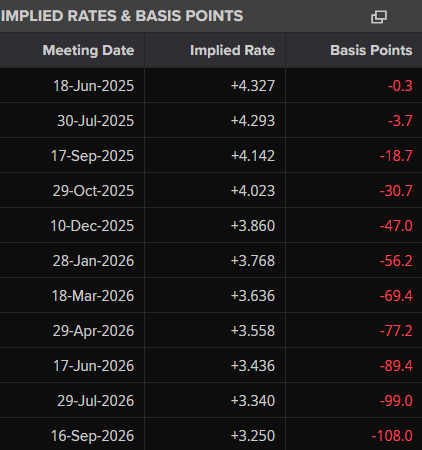Click implied rate +3.250
The image size is (422, 450).
click(253, 436)
